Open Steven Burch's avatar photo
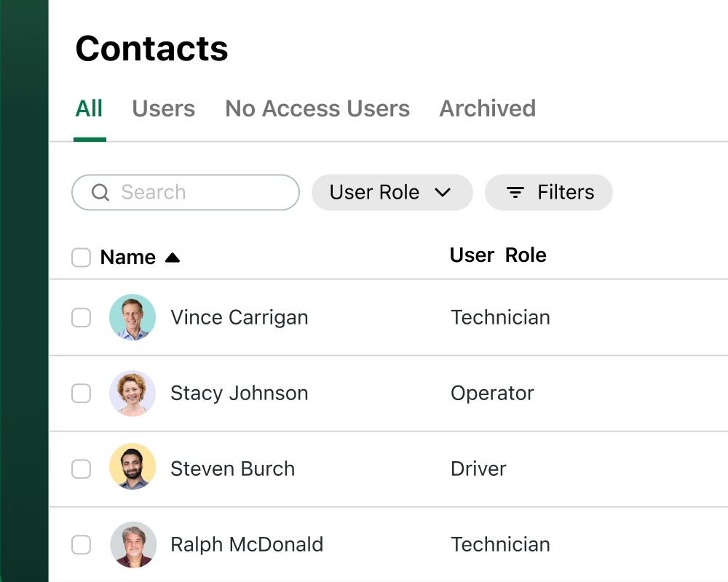This screenshot has height=582, width=728. tap(132, 466)
